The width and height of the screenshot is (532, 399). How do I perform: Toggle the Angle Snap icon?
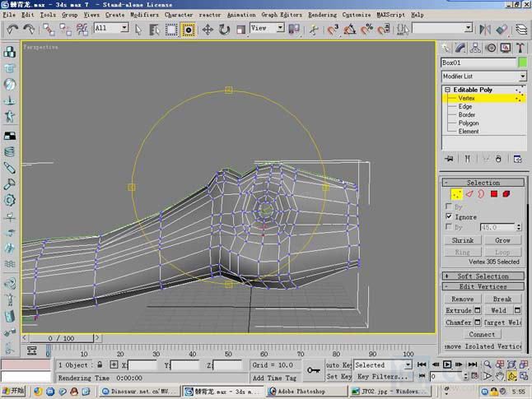[350, 30]
